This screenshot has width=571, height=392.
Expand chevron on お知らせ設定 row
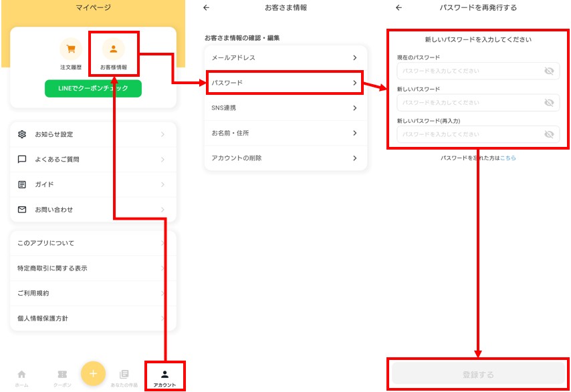pos(162,134)
